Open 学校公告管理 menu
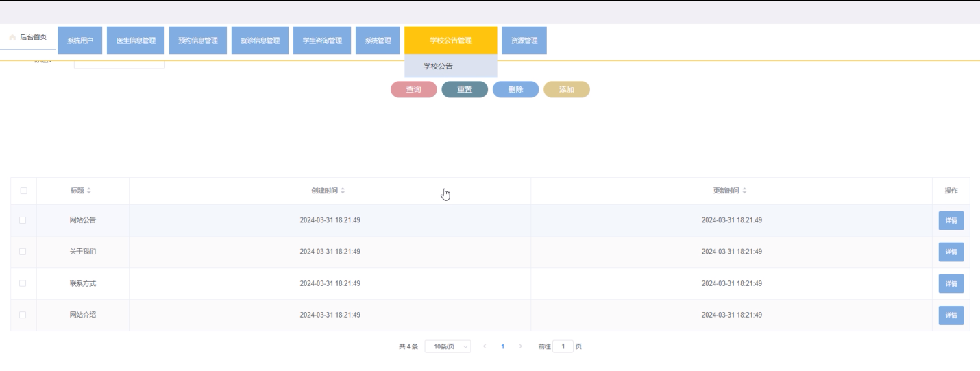The width and height of the screenshot is (980, 371). pyautogui.click(x=451, y=40)
